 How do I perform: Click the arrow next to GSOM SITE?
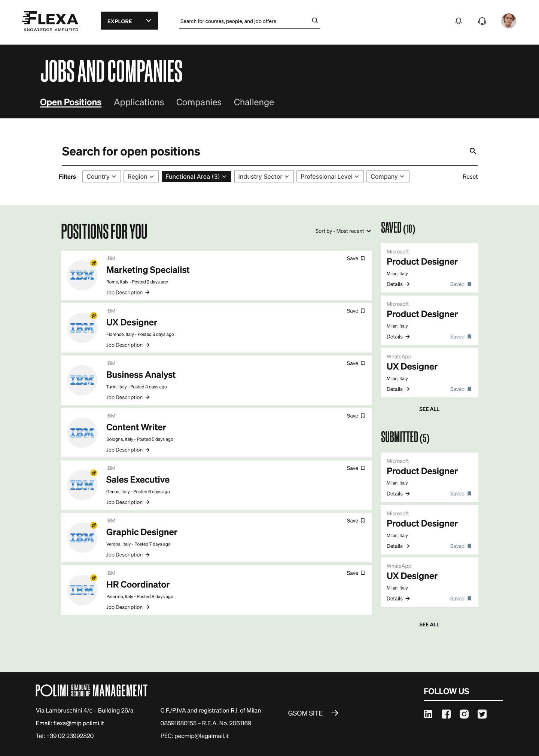335,713
